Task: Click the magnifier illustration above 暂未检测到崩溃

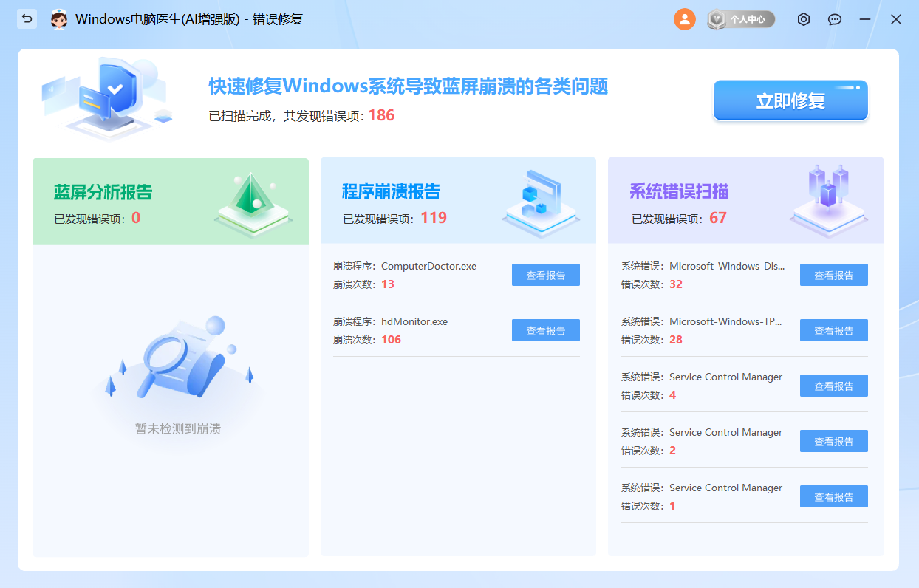Action: 179,362
